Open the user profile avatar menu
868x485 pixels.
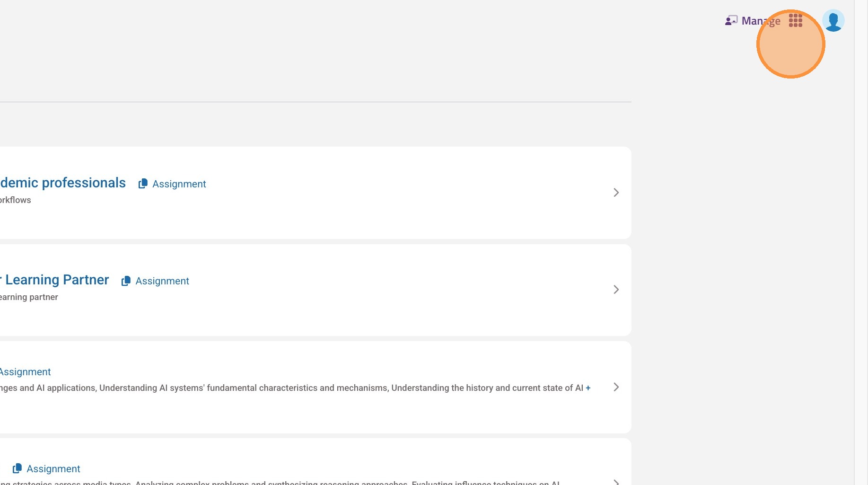(833, 21)
